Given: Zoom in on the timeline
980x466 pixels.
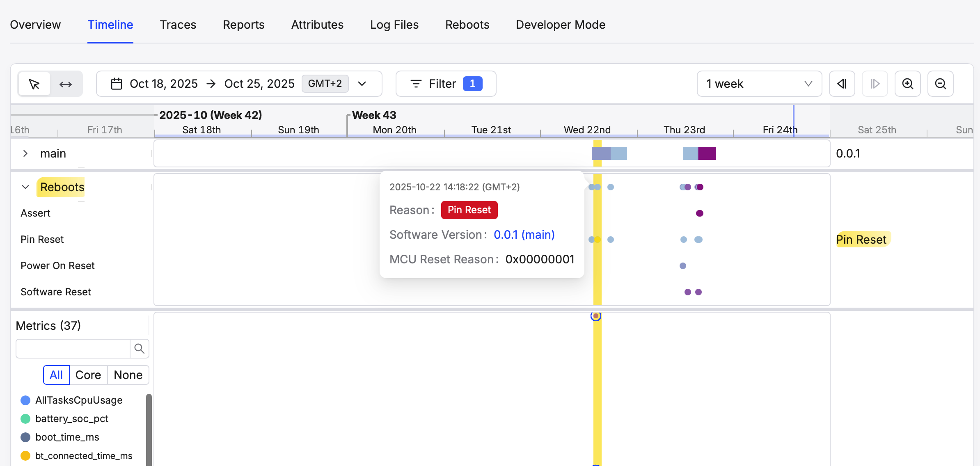Looking at the screenshot, I should pos(907,84).
